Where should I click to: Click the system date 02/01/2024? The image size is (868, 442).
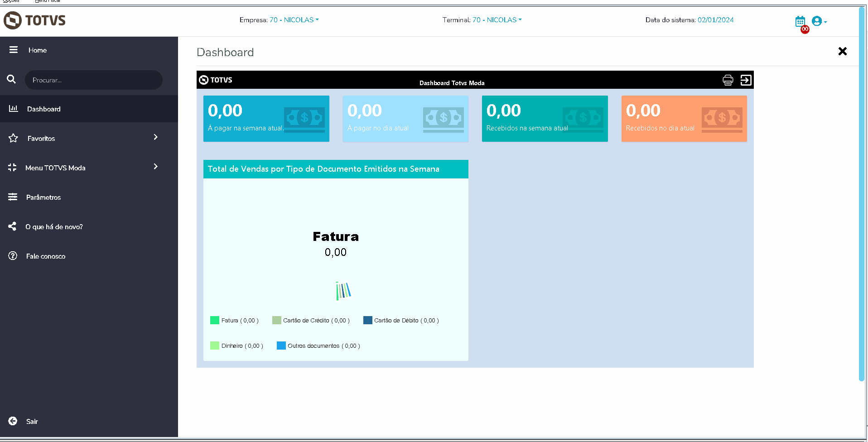(715, 20)
